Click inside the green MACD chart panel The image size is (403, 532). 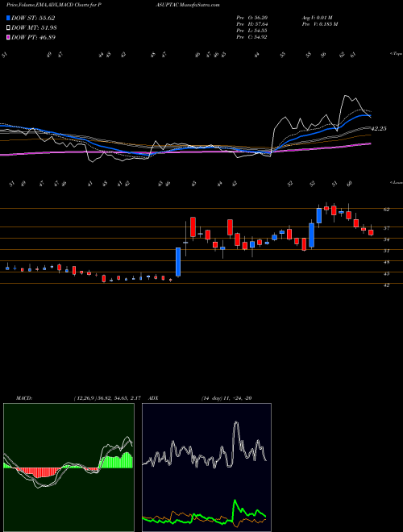pyautogui.click(x=69, y=468)
